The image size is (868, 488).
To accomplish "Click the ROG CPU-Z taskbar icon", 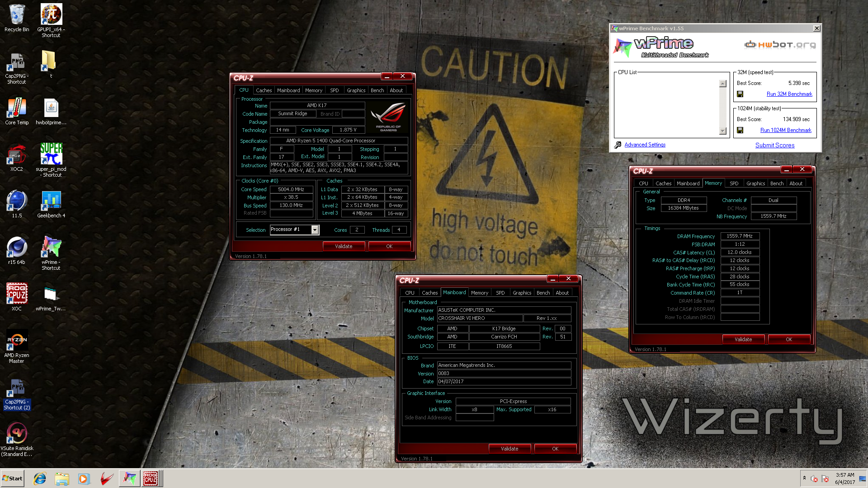I will [x=151, y=479].
